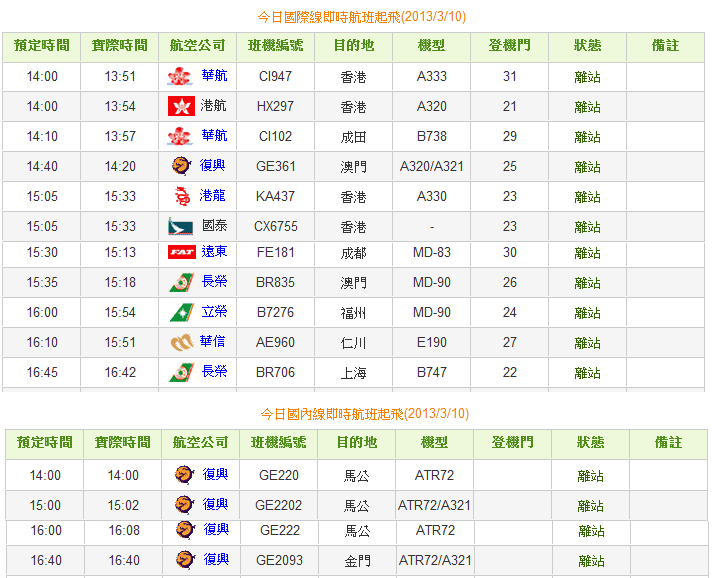Select destination 福州 cell
This screenshot has width=717, height=578.
tap(353, 312)
